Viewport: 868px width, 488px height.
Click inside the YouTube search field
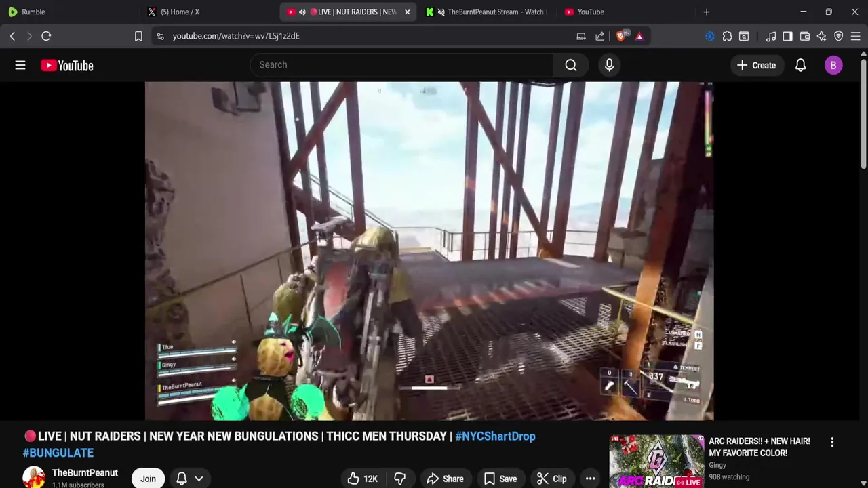tap(401, 65)
